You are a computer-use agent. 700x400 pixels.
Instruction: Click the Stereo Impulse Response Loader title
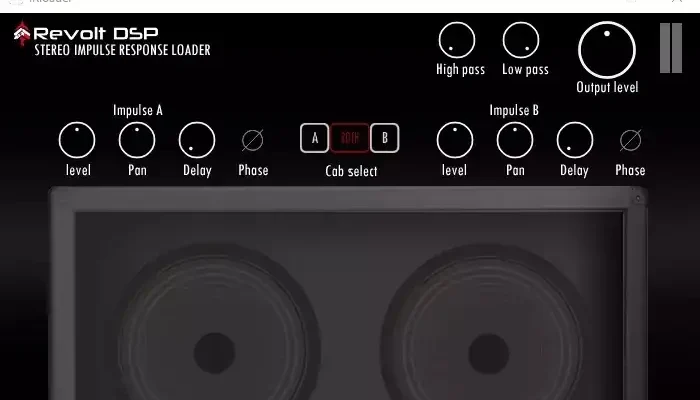[x=122, y=50]
